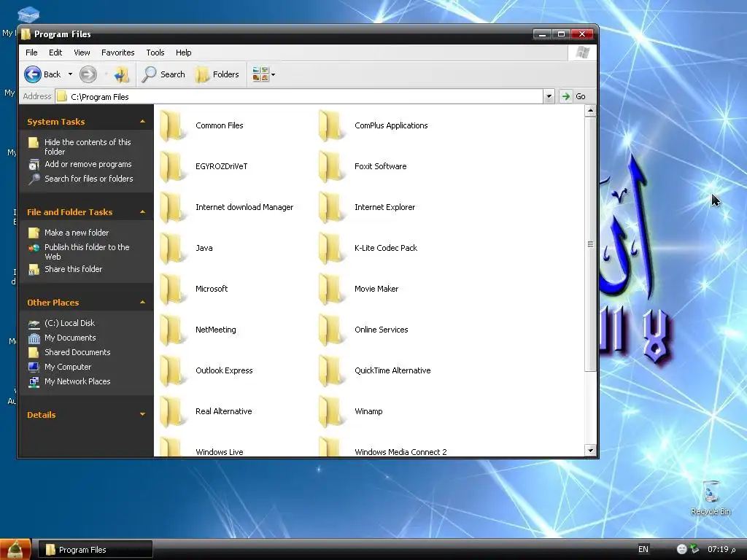Go to Shared Documents link
The height and width of the screenshot is (560, 747).
pyautogui.click(x=77, y=352)
